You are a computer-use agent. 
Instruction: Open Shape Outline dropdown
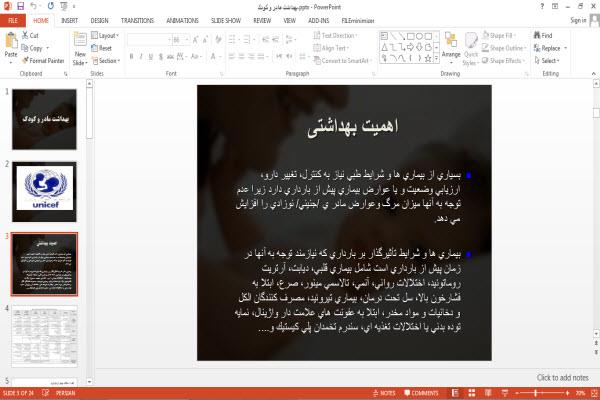click(x=504, y=48)
